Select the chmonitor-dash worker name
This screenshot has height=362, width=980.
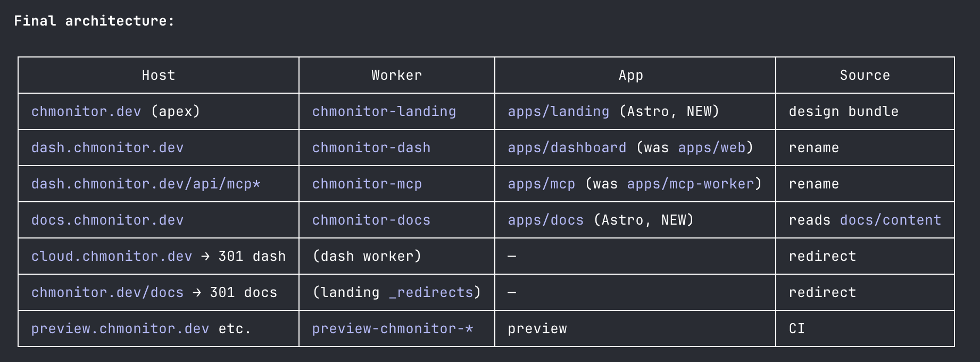[x=371, y=147]
